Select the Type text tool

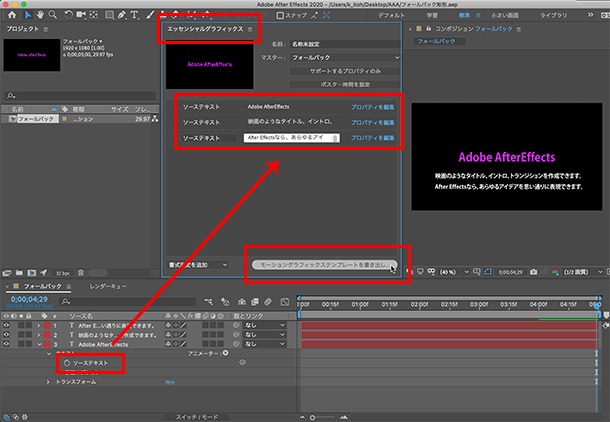[135, 15]
